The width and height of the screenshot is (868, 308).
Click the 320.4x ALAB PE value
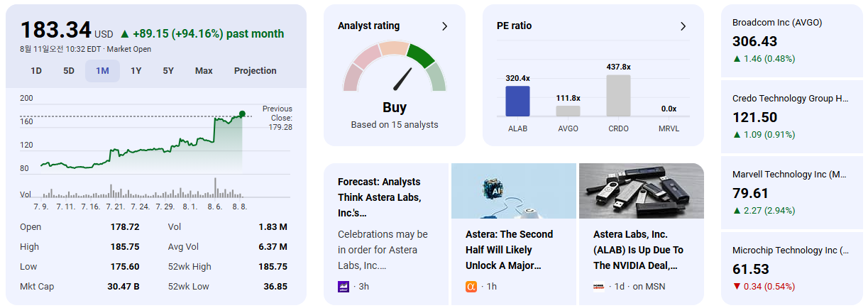pyautogui.click(x=518, y=78)
